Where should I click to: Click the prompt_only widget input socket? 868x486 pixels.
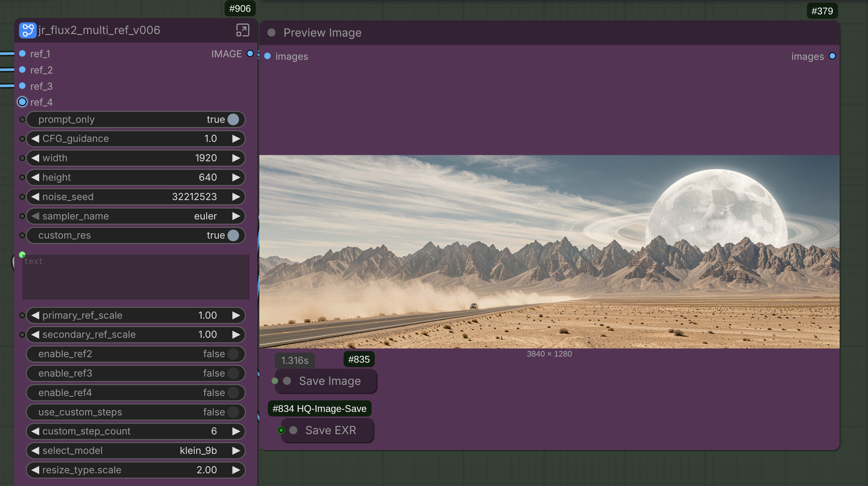point(22,119)
